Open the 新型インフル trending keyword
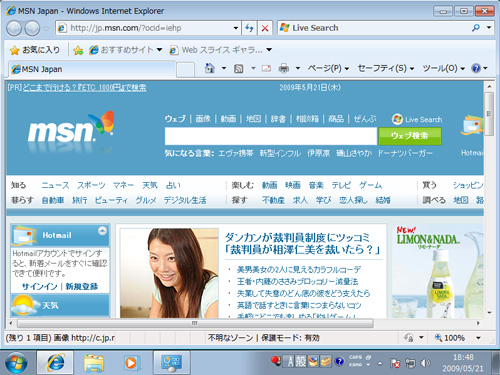The width and height of the screenshot is (500, 375). click(x=280, y=153)
